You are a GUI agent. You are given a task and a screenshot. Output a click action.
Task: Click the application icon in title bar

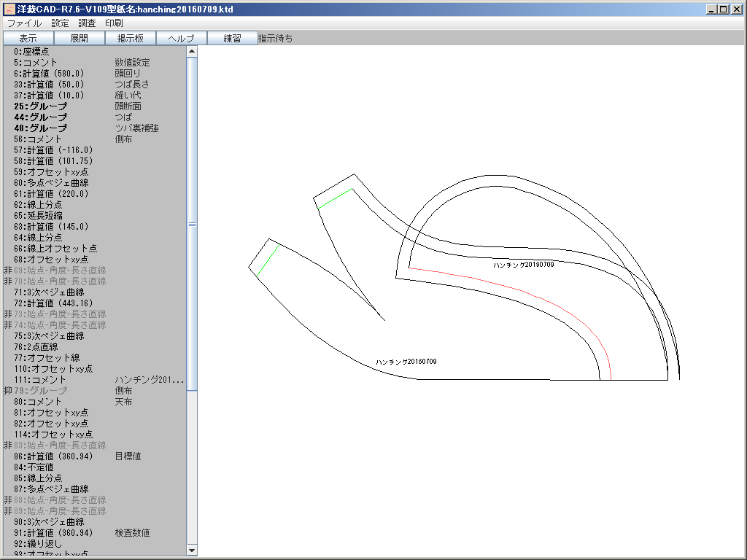(9, 9)
